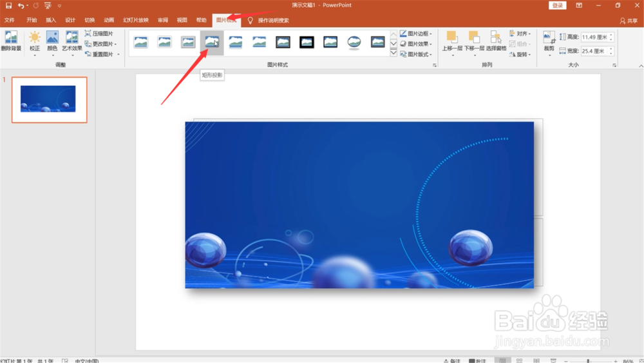The width and height of the screenshot is (644, 363).
Task: Switch to the 帮助 tab
Action: pos(201,20)
